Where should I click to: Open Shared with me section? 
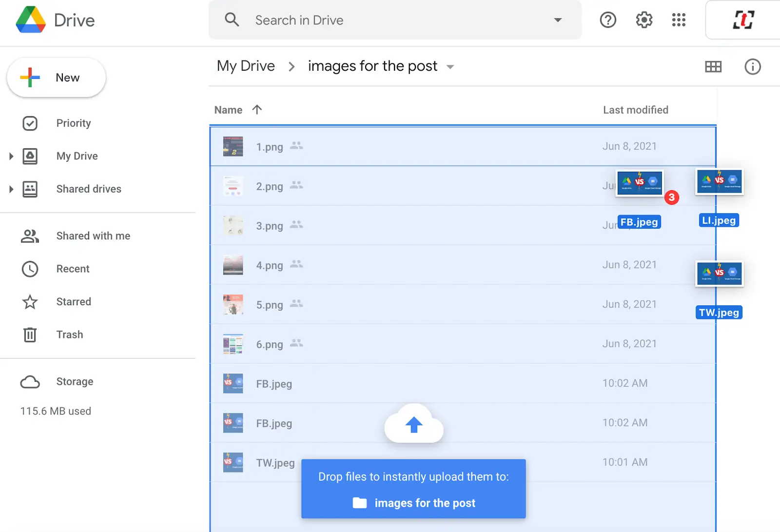pos(93,236)
